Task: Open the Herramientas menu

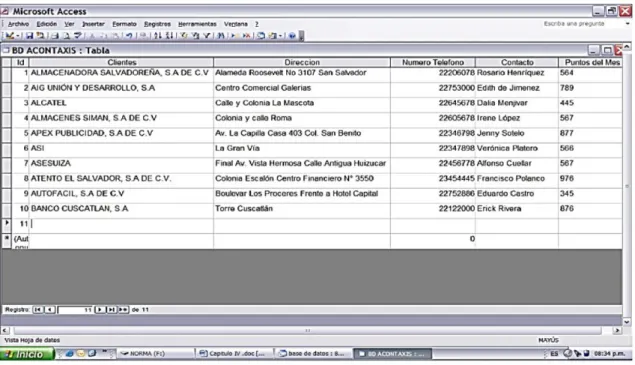Action: (197, 24)
